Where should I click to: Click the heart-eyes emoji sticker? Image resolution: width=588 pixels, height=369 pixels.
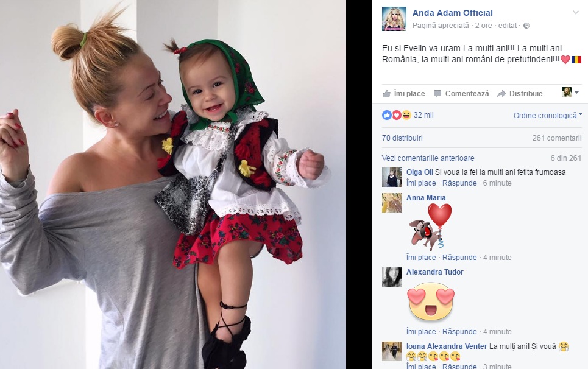(431, 301)
